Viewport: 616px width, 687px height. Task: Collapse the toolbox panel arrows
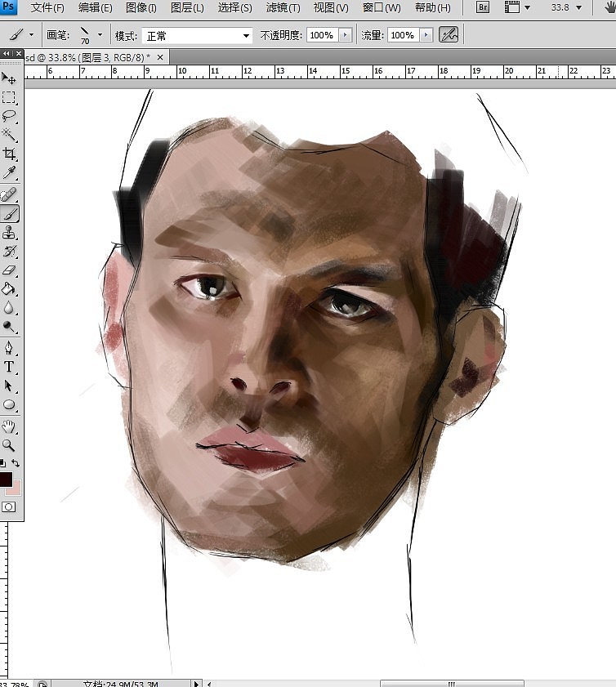(7, 53)
